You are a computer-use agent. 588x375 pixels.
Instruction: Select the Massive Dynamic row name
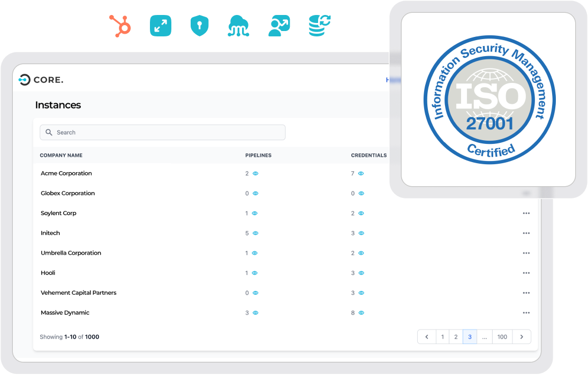[x=65, y=312]
